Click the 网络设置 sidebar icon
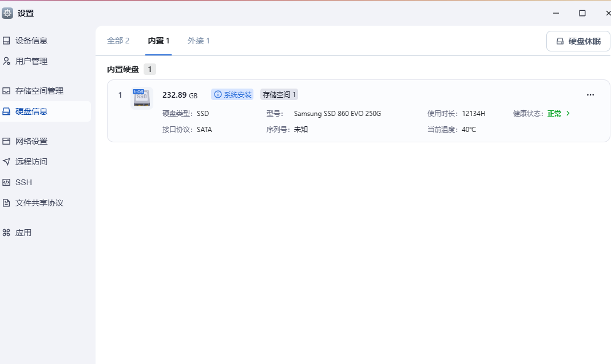 tap(6, 141)
